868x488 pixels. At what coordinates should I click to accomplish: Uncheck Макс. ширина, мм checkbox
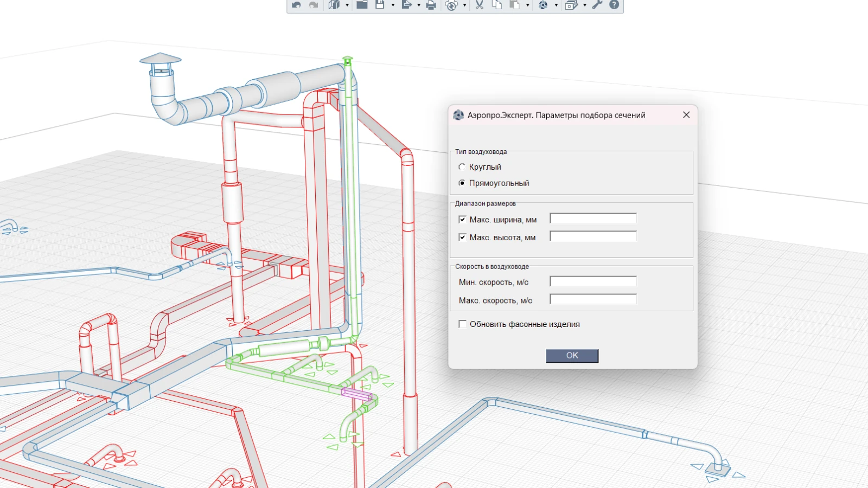(x=463, y=220)
